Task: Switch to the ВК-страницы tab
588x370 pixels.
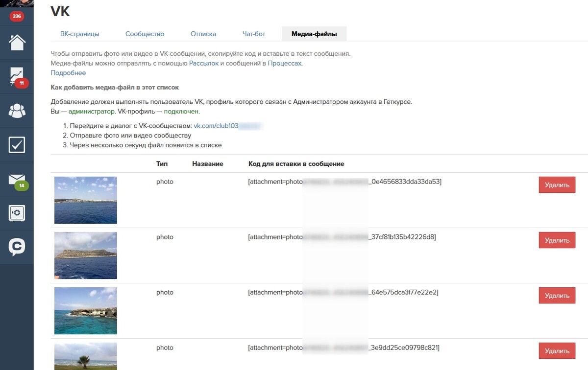Action: [79, 34]
